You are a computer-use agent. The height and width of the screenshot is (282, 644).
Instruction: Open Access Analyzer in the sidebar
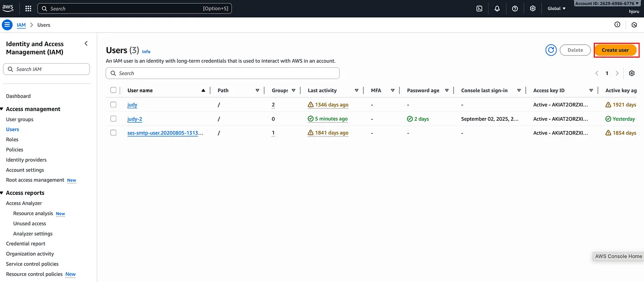pos(24,203)
